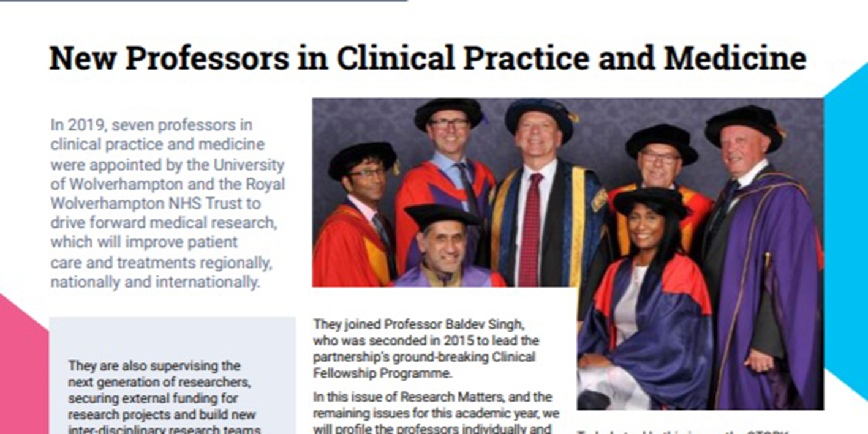Click the dark gray line at page top
The height and width of the screenshot is (434, 868).
pyautogui.click(x=202, y=1)
